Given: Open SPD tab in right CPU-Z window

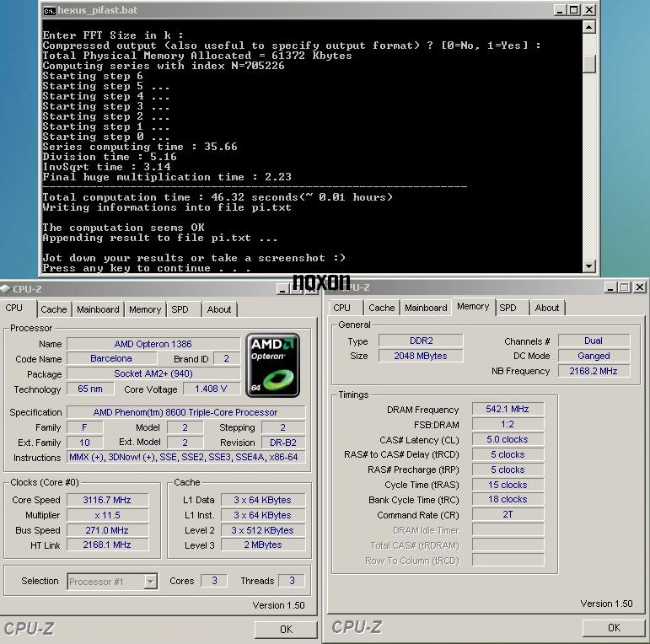Looking at the screenshot, I should 508,308.
